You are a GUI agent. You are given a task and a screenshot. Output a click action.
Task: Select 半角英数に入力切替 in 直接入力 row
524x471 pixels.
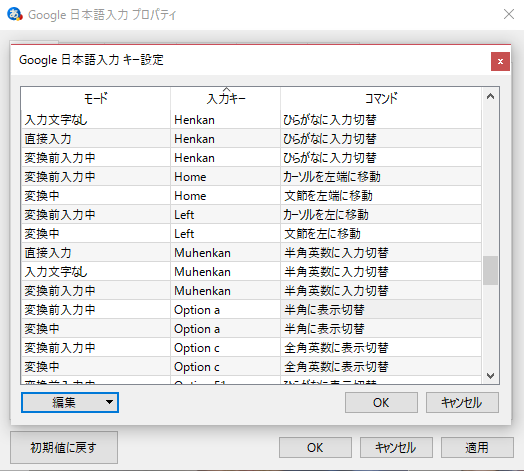click(381, 253)
